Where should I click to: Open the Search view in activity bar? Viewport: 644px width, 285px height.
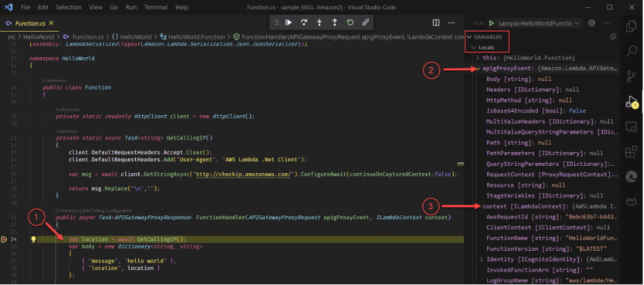click(631, 51)
